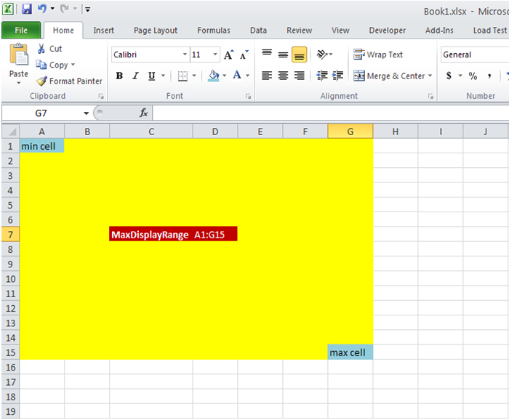Viewport: 509px width, 420px height.
Task: Open the View tab
Action: (340, 31)
